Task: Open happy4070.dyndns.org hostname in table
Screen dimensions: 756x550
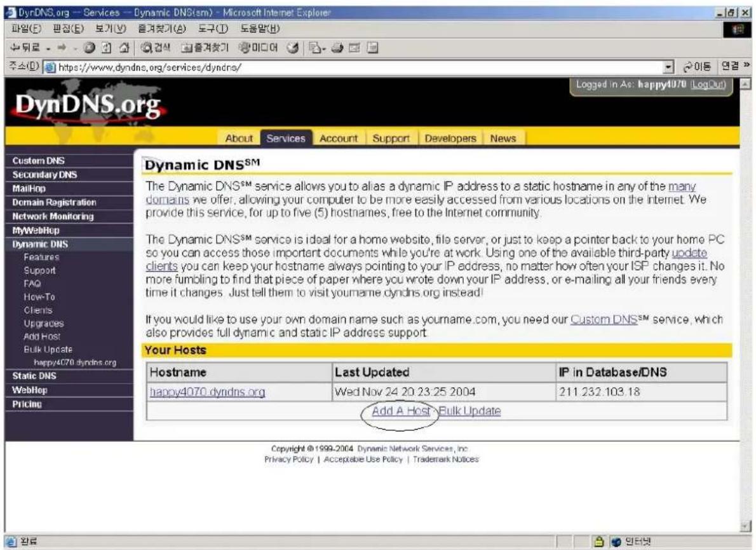Action: coord(207,392)
